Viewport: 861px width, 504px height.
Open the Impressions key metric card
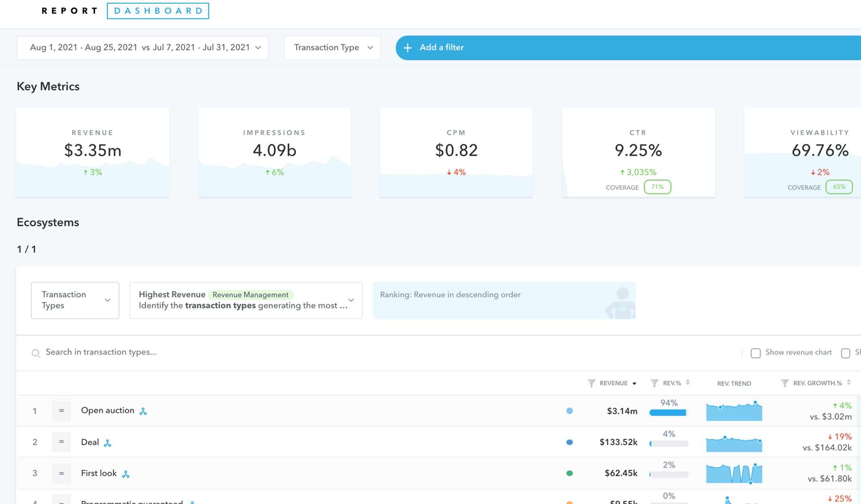[x=275, y=152]
